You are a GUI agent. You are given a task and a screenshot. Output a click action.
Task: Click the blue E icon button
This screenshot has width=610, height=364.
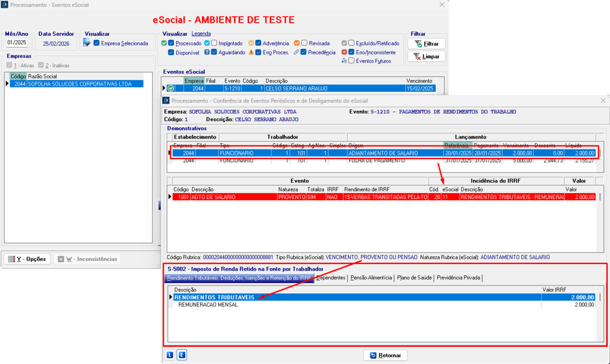(x=182, y=355)
